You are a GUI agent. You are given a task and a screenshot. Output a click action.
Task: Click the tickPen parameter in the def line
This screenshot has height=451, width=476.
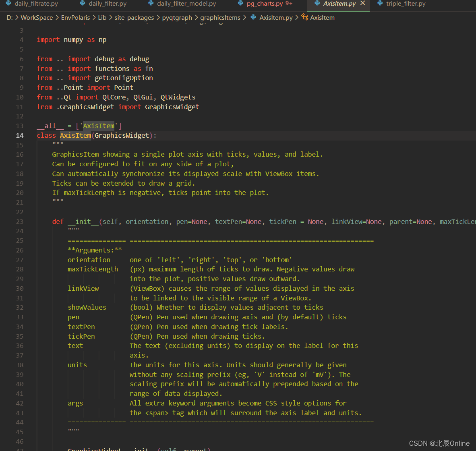click(283, 222)
